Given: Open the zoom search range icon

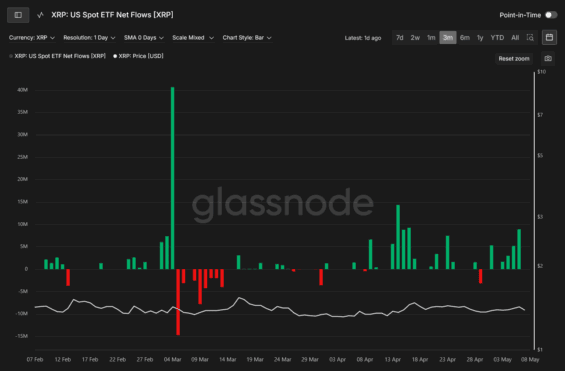Looking at the screenshot, I should [x=530, y=37].
